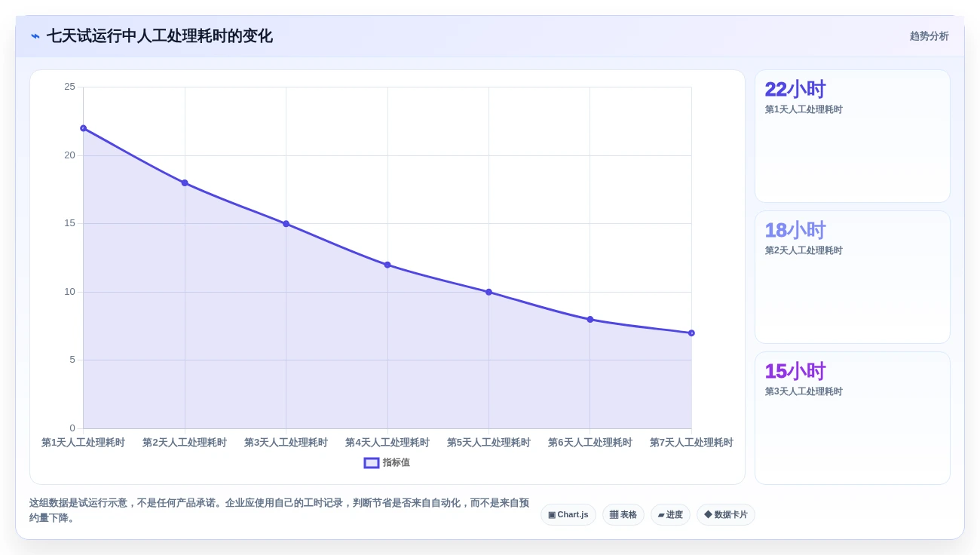The image size is (980, 555).
Task: Click the 第7天人工处理耗时 x-axis label
Action: point(691,443)
